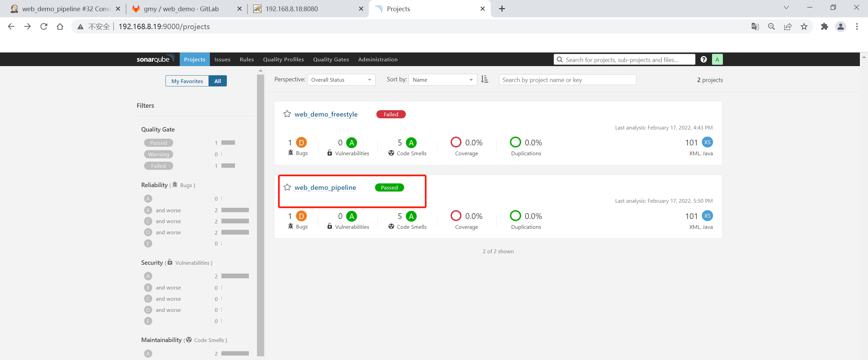Go back with the browser back arrow
Viewport: 868px width, 360px height.
pos(11,26)
